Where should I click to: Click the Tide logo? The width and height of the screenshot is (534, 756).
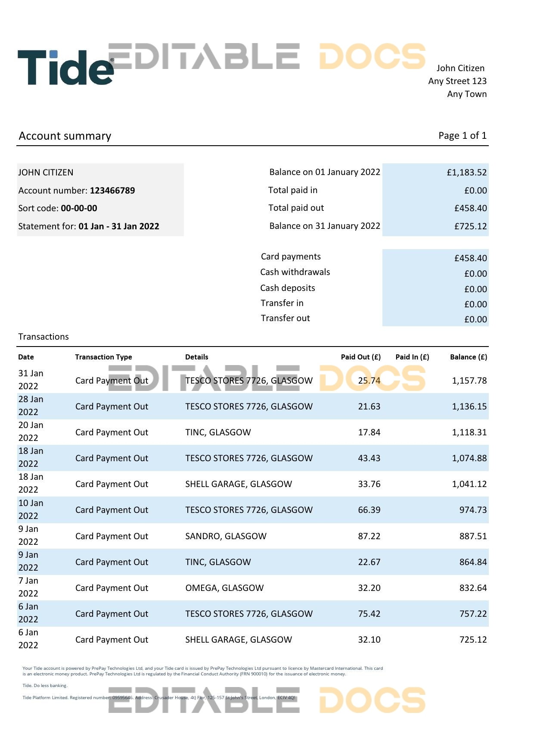(x=65, y=68)
